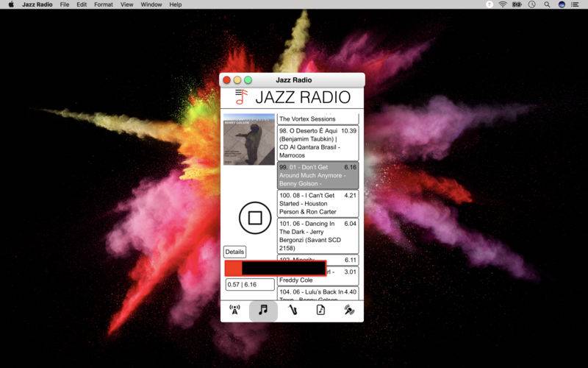Activate Siri from the menu bar

pyautogui.click(x=562, y=4)
